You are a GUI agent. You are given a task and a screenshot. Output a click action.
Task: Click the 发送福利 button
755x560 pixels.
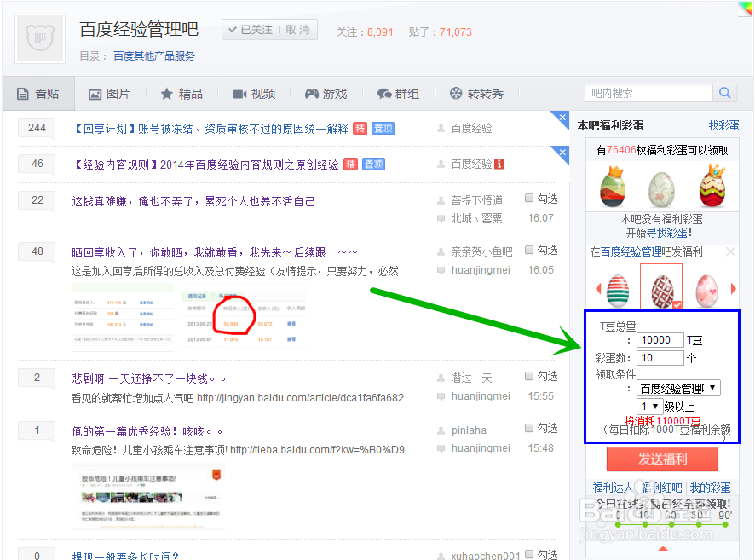[x=663, y=459]
